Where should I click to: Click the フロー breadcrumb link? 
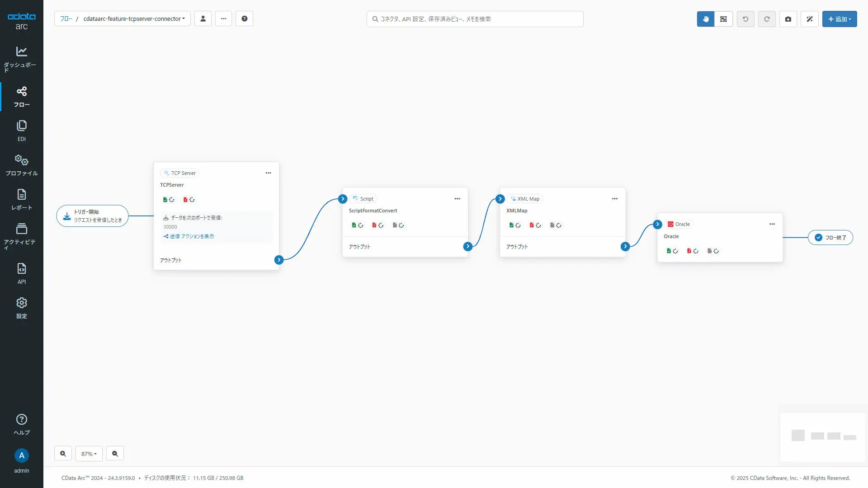pos(66,19)
